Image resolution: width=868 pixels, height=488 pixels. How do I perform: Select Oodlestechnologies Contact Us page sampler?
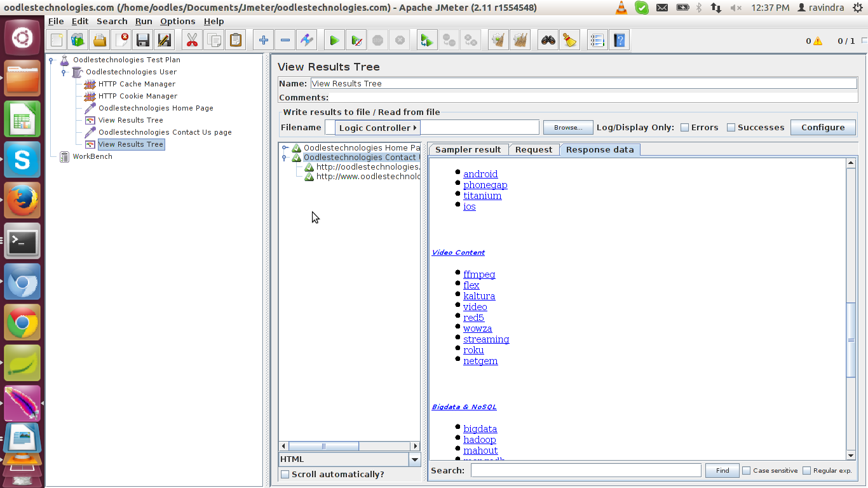(x=165, y=132)
